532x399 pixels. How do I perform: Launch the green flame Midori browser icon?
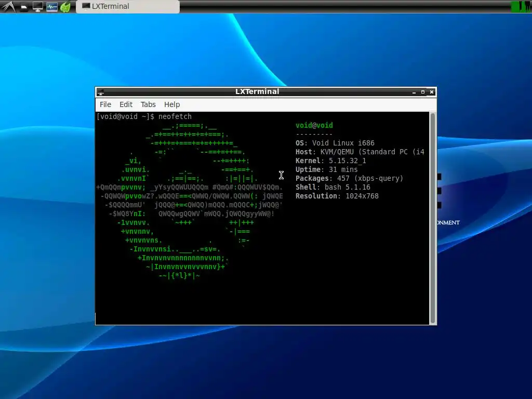click(x=65, y=7)
